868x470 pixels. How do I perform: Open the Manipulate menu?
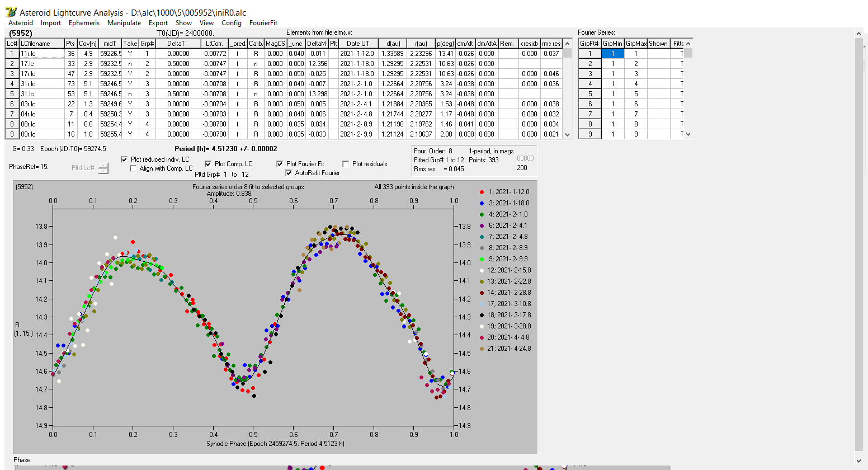click(x=124, y=23)
